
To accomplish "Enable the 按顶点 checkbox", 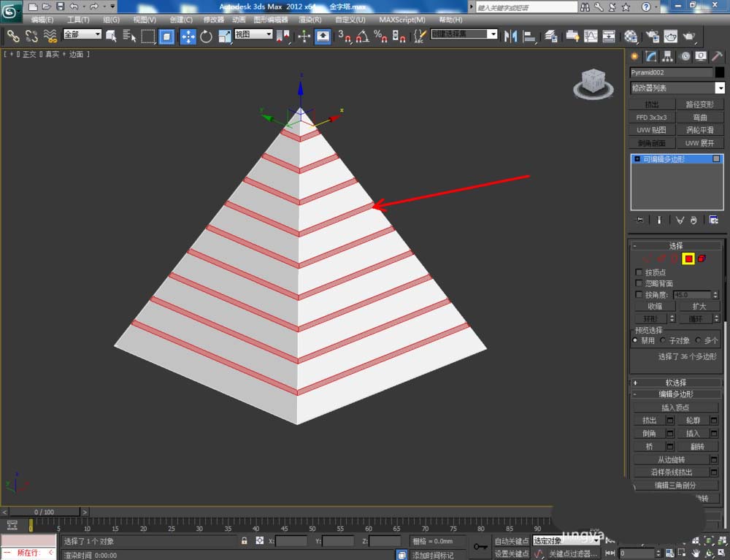I will pyautogui.click(x=639, y=272).
